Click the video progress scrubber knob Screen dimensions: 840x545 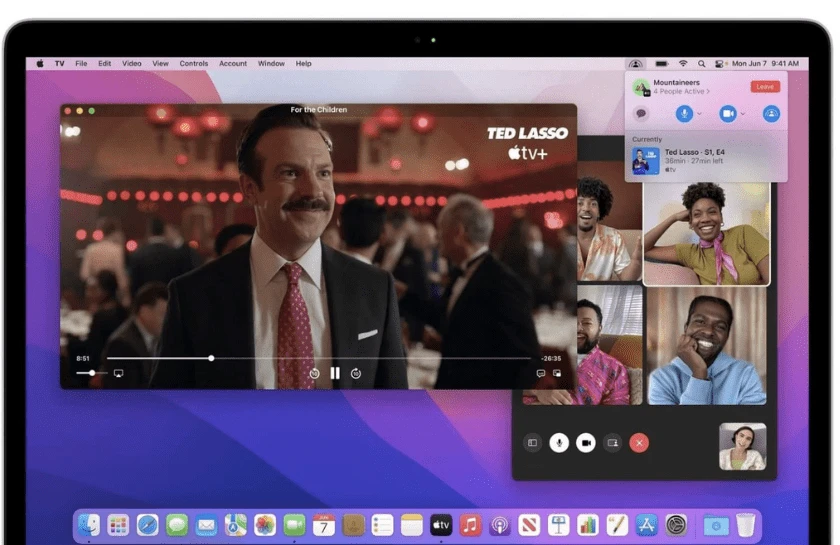coord(211,358)
